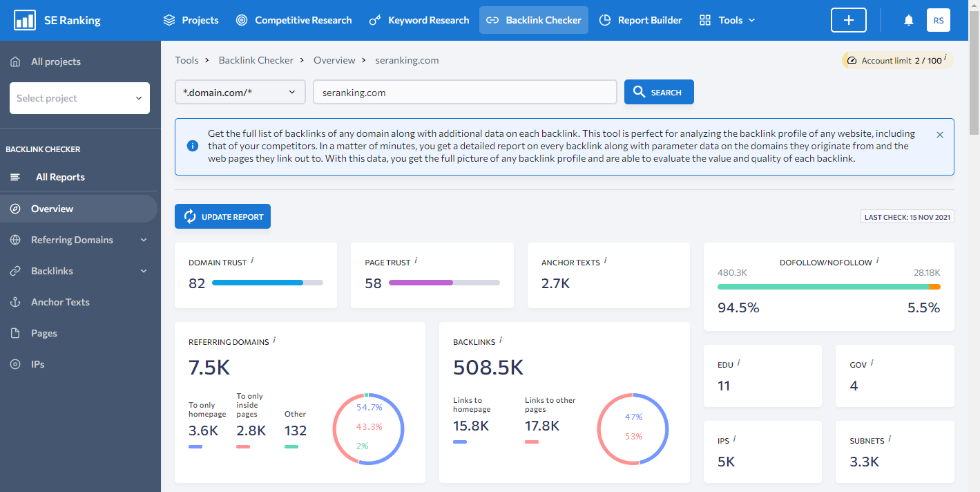Open the RS account avatar
This screenshot has height=492, width=980.
[939, 20]
